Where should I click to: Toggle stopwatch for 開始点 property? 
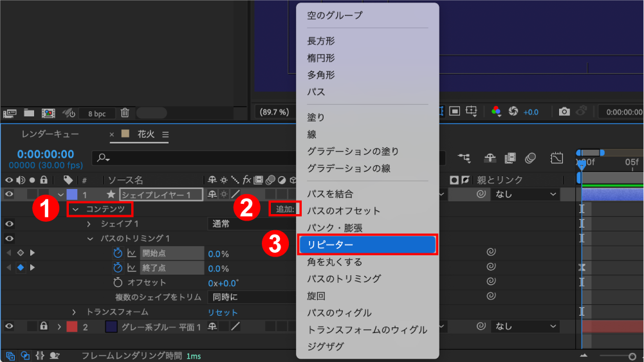(118, 253)
